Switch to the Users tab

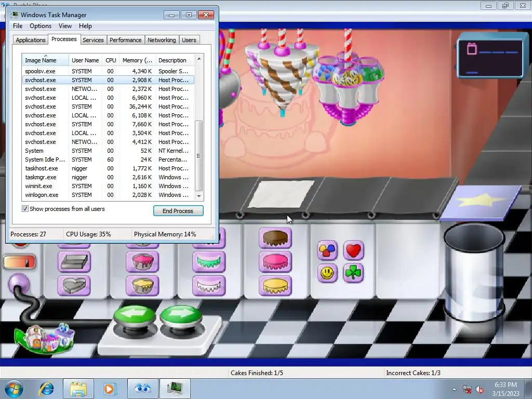pyautogui.click(x=189, y=40)
